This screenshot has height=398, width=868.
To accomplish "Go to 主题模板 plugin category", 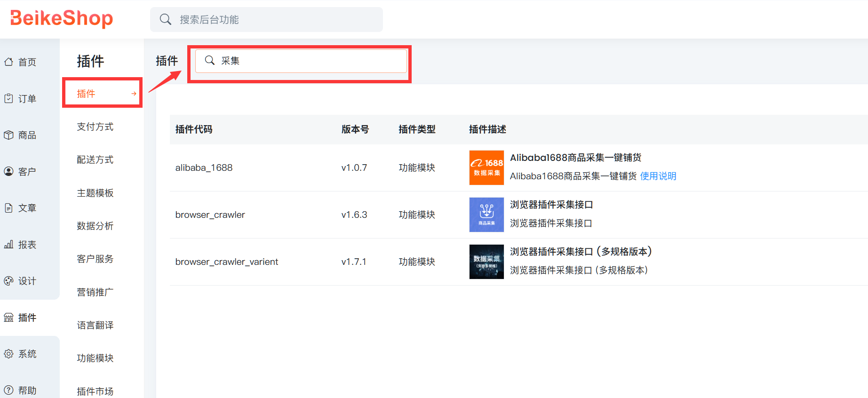I will point(95,193).
